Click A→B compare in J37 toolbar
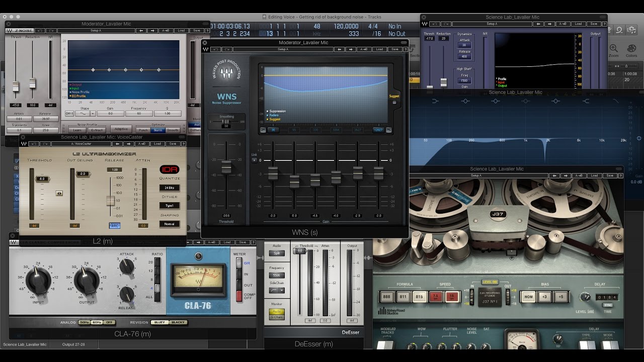 tap(580, 175)
